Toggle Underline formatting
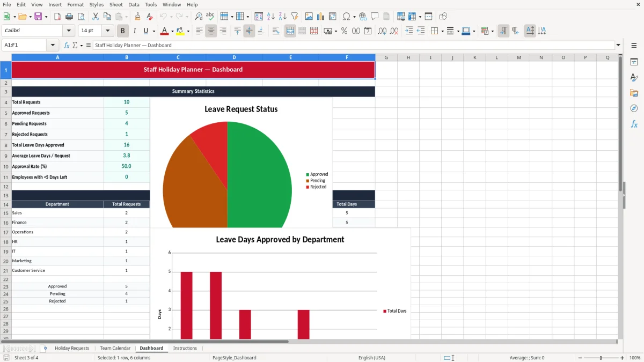Viewport: 644px width, 362px height. (x=146, y=31)
